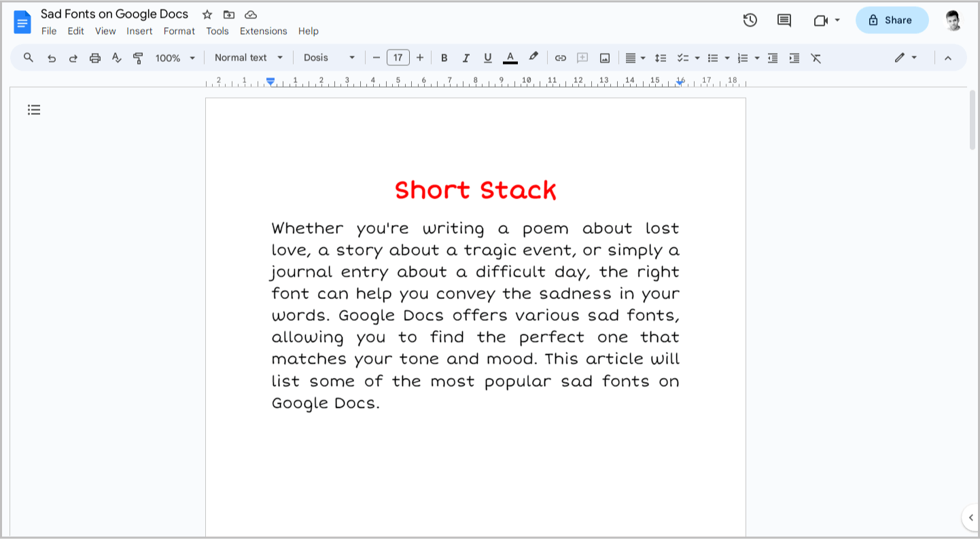Open the side panel arrow
This screenshot has width=980, height=539.
point(970,518)
